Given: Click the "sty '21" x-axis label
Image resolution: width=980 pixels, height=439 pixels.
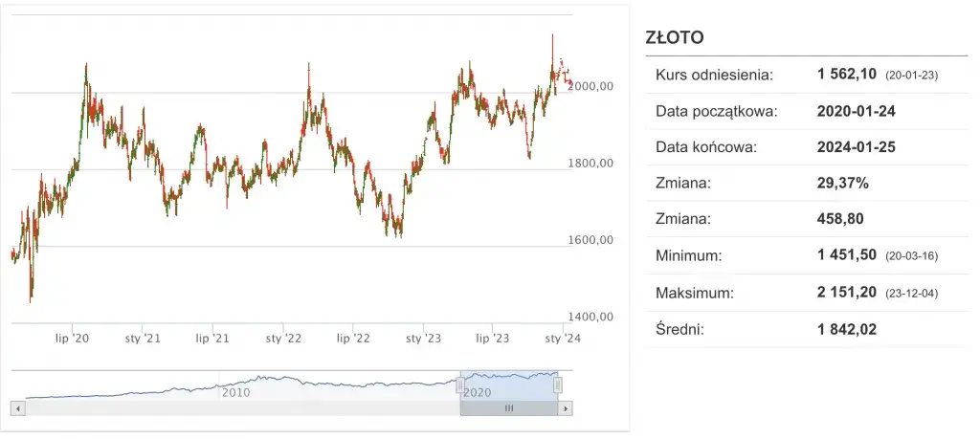Looking at the screenshot, I should tap(143, 338).
